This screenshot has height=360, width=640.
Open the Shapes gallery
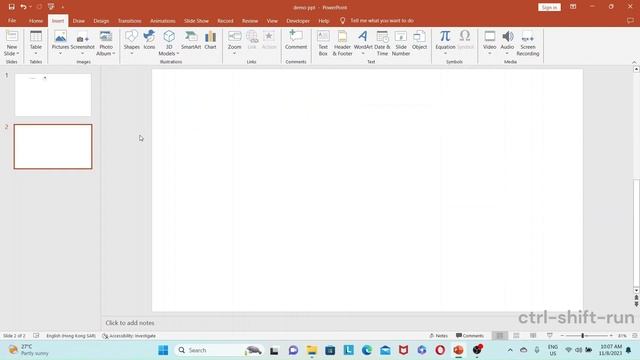pos(131,43)
